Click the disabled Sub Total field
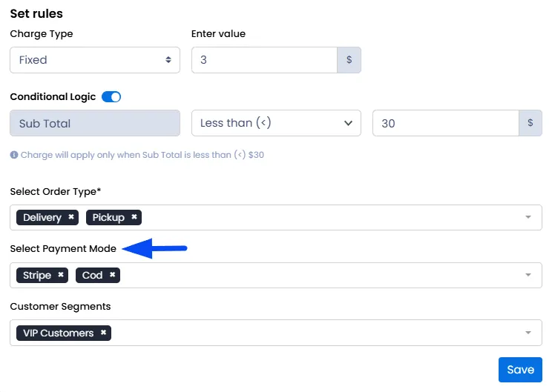 tap(95, 123)
